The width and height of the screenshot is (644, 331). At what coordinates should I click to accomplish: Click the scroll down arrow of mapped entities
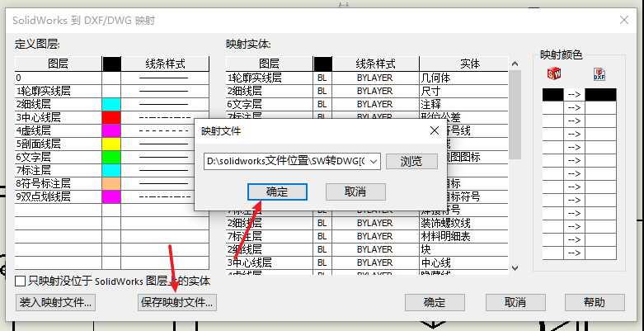(515, 267)
